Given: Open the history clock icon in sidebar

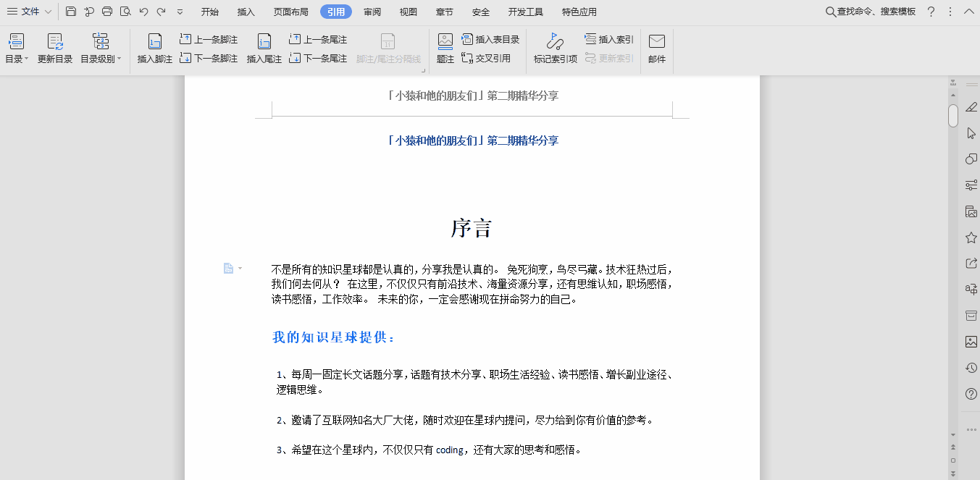Looking at the screenshot, I should coord(971,368).
